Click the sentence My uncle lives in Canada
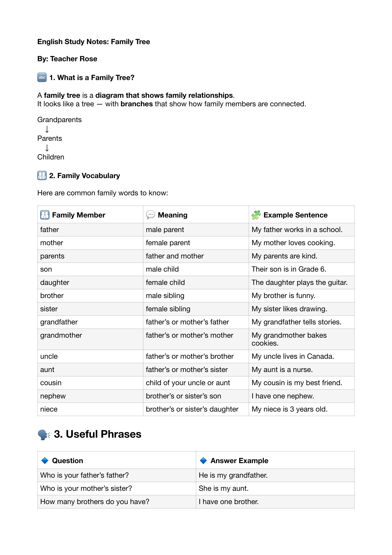 (x=293, y=356)
